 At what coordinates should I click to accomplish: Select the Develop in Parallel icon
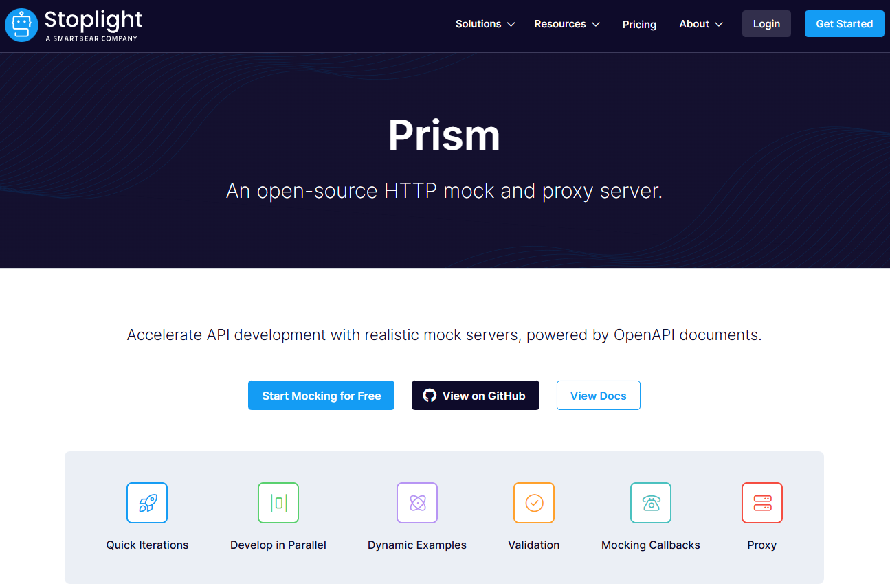[278, 503]
